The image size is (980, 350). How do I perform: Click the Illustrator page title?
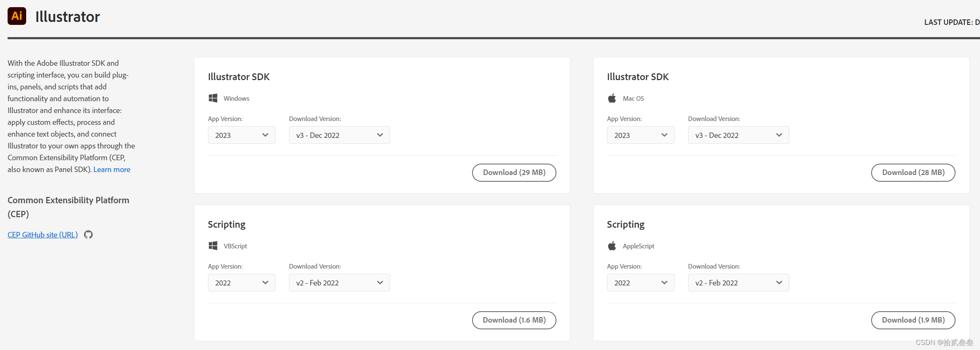[x=67, y=16]
